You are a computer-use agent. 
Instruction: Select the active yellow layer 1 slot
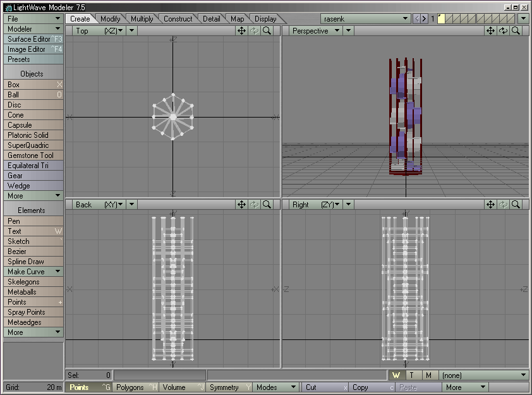click(x=441, y=19)
